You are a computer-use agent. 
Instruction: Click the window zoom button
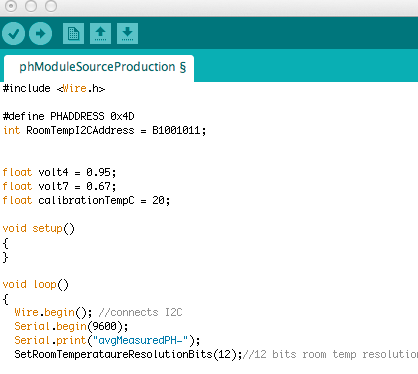[x=51, y=6]
